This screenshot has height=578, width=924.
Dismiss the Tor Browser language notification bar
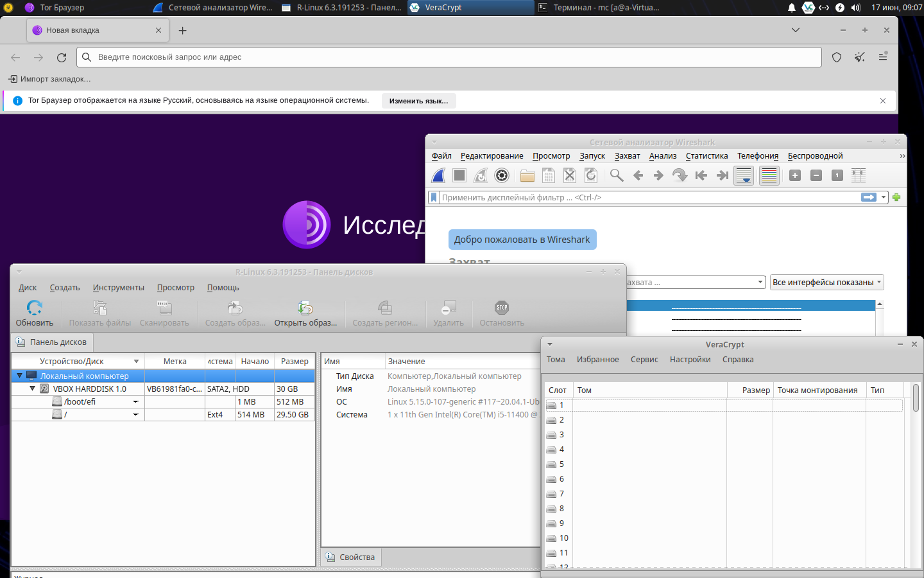click(883, 101)
